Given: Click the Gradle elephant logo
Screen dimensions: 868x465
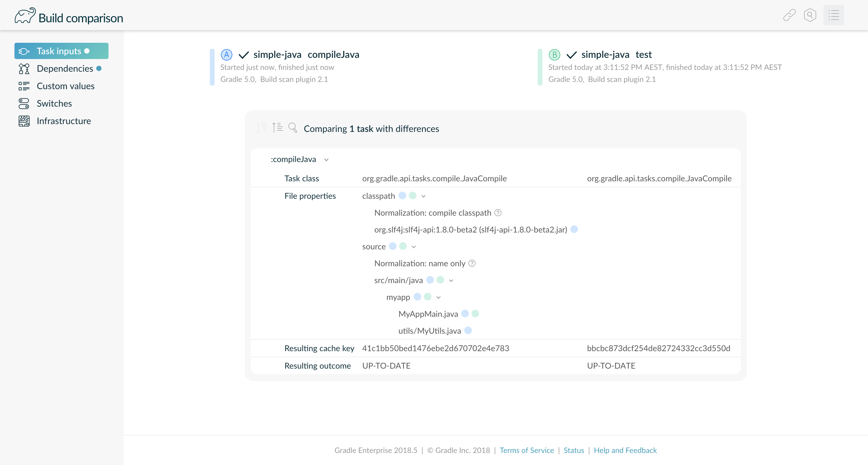Looking at the screenshot, I should (25, 16).
